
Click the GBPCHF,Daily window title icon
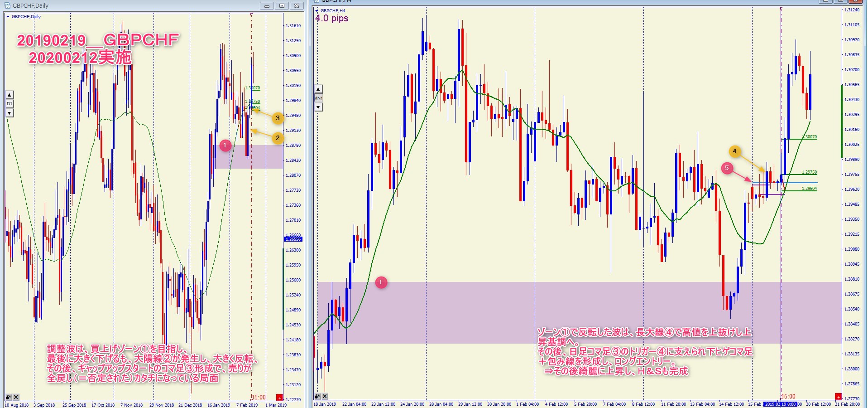(7, 6)
